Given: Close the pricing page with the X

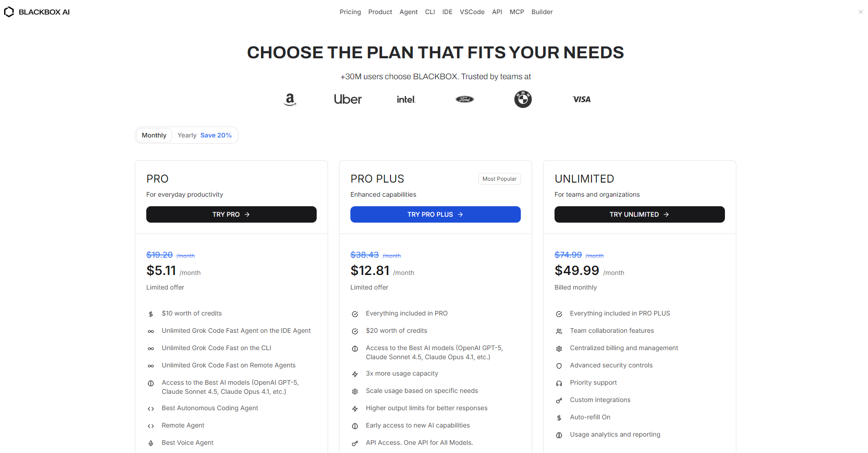Looking at the screenshot, I should click(x=861, y=12).
